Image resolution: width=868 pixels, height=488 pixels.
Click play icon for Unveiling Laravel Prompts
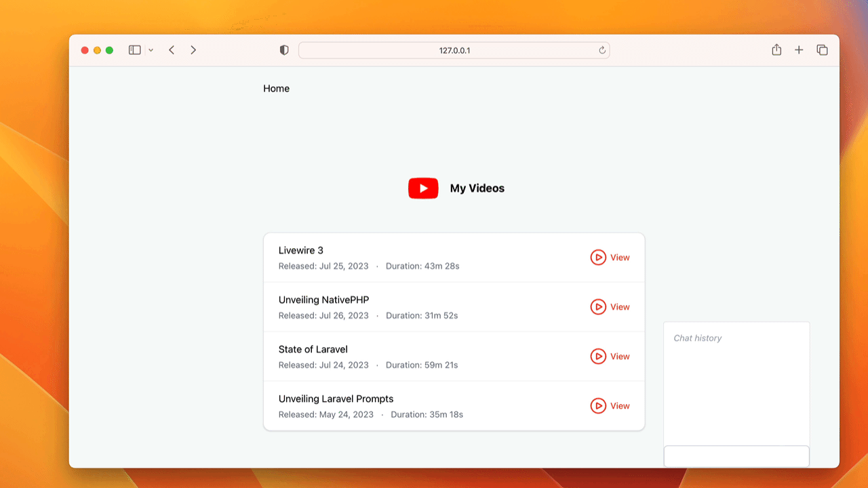[598, 406]
